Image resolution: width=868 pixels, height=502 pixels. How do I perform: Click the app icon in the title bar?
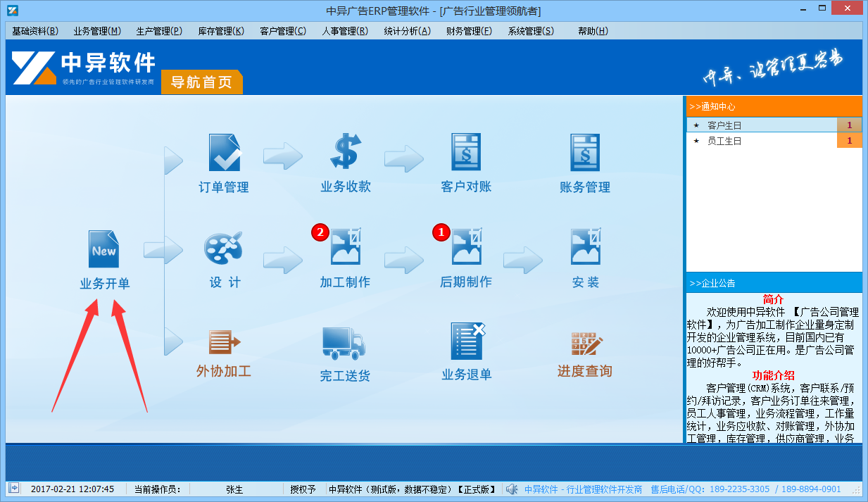click(x=13, y=11)
